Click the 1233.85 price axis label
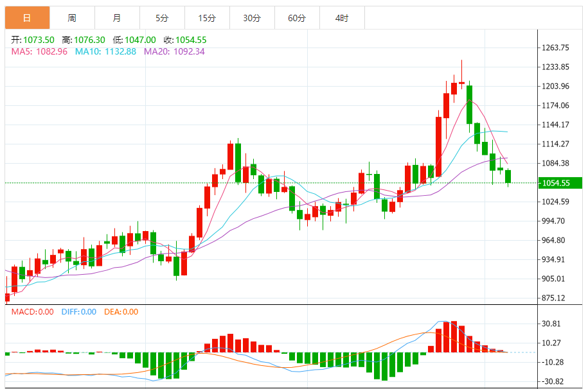 [x=555, y=67]
